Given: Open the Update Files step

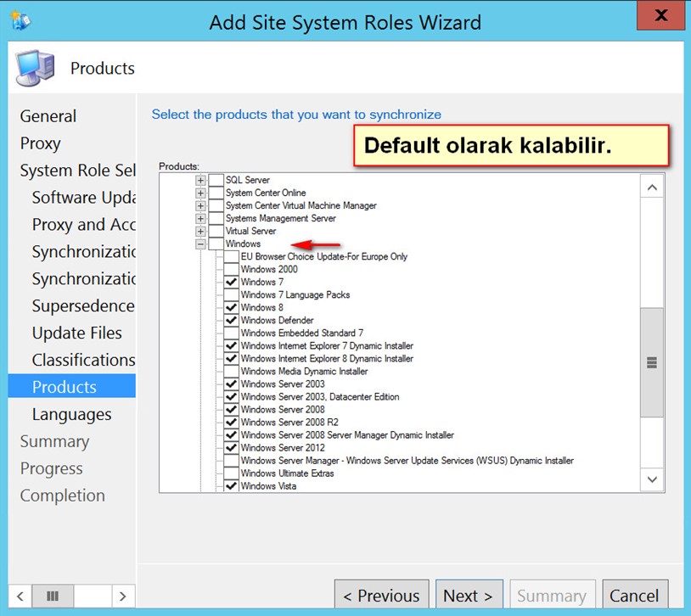Looking at the screenshot, I should pyautogui.click(x=77, y=333).
